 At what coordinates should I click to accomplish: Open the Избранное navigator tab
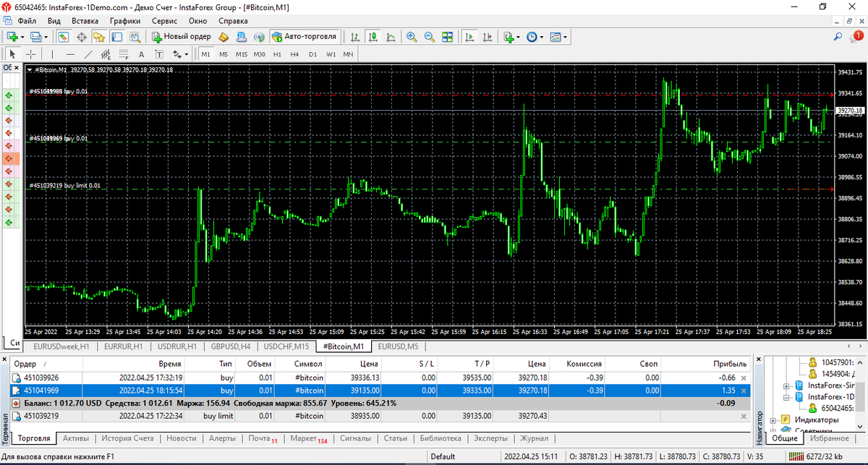click(x=829, y=438)
